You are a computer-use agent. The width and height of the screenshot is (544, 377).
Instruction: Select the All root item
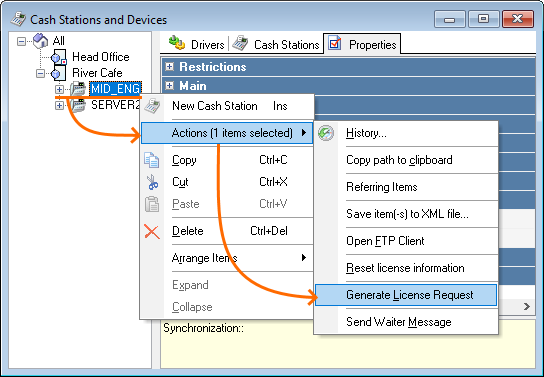pyautogui.click(x=59, y=41)
